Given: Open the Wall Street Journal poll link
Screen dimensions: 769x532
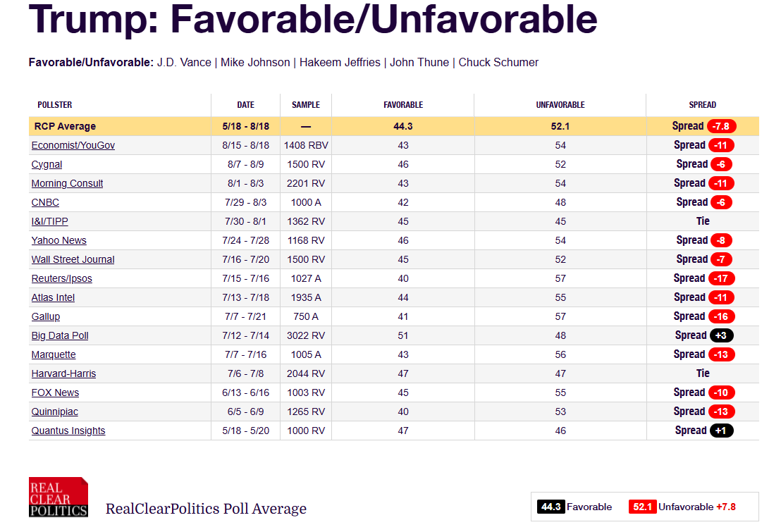Looking at the screenshot, I should [73, 259].
